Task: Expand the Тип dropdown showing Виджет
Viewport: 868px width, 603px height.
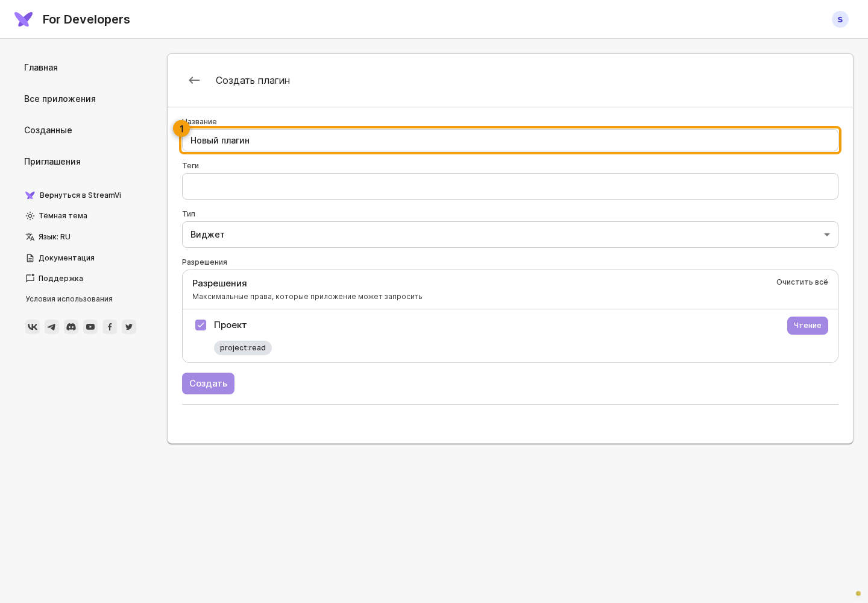Action: click(x=510, y=235)
